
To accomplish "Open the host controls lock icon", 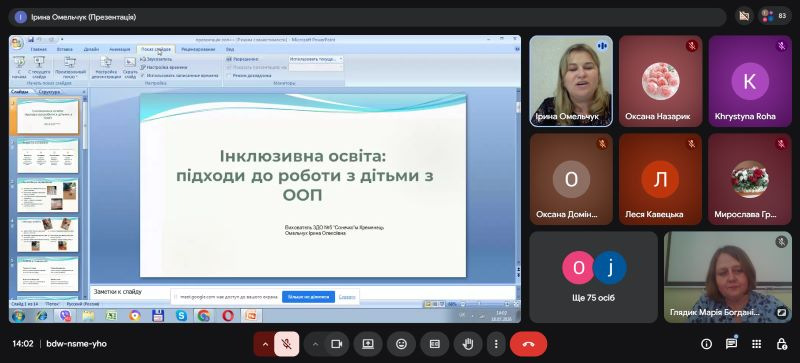I will [x=781, y=344].
